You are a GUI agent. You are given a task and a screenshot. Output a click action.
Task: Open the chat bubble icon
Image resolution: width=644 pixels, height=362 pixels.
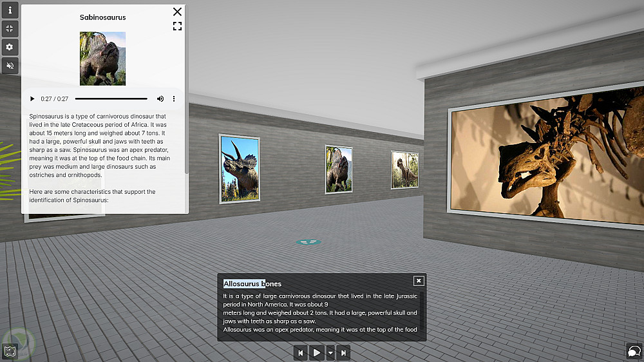point(634,351)
